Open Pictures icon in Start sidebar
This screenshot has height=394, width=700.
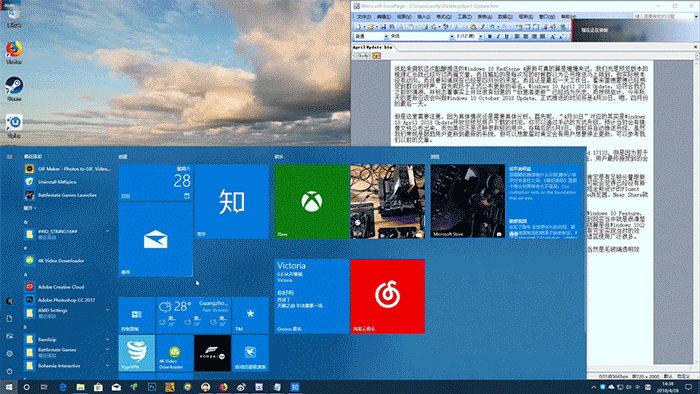pos(9,336)
